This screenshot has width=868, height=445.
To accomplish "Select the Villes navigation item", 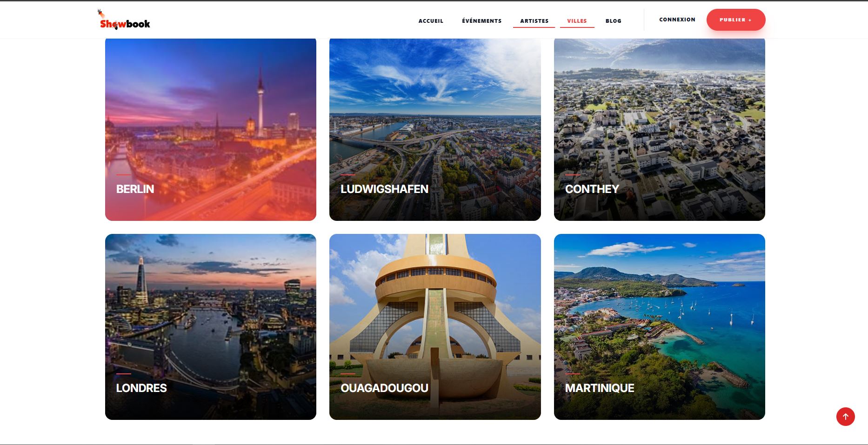I will pyautogui.click(x=577, y=21).
